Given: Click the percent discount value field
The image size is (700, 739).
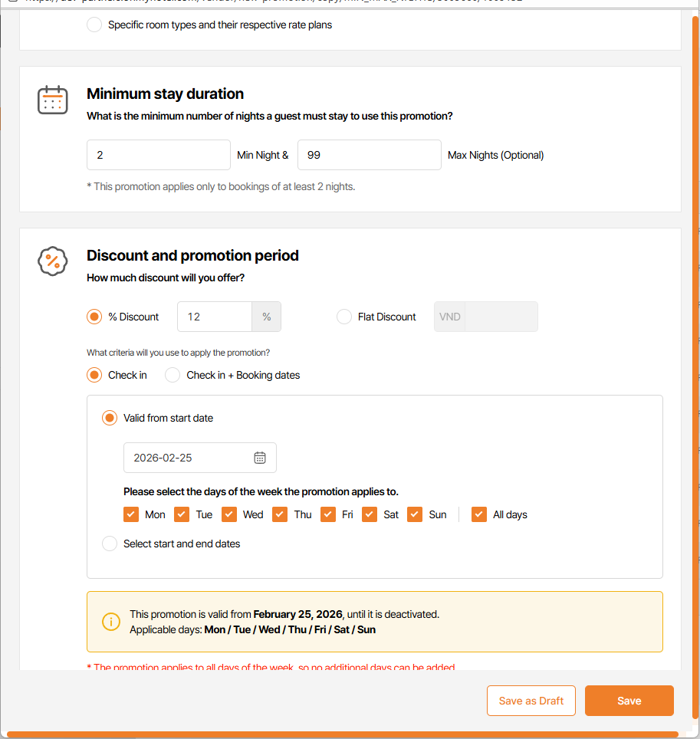Looking at the screenshot, I should (215, 317).
